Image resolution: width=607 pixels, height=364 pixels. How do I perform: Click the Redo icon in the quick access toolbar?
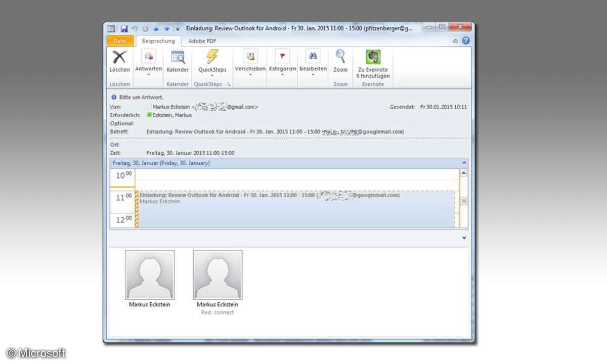click(x=145, y=29)
